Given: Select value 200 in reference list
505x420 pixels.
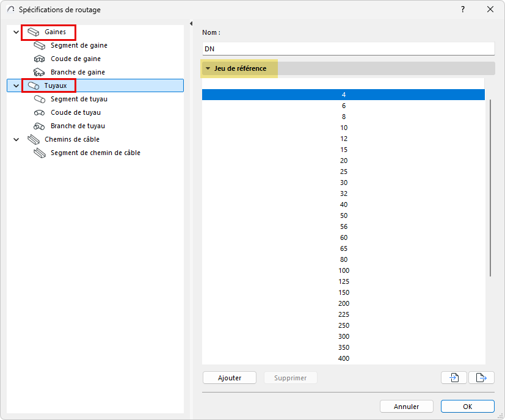Looking at the screenshot, I should coord(343,303).
